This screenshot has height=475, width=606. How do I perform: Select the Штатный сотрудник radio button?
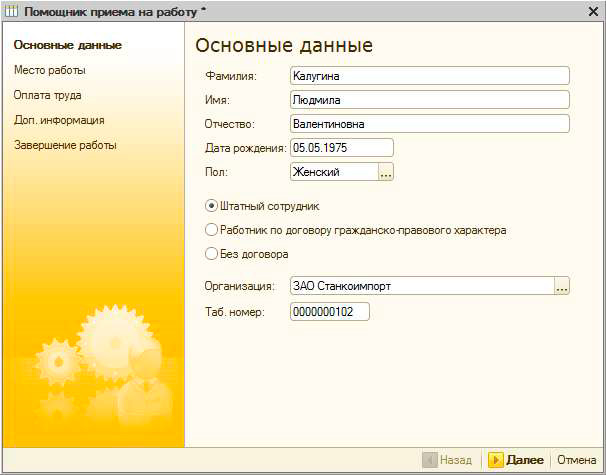click(x=211, y=206)
